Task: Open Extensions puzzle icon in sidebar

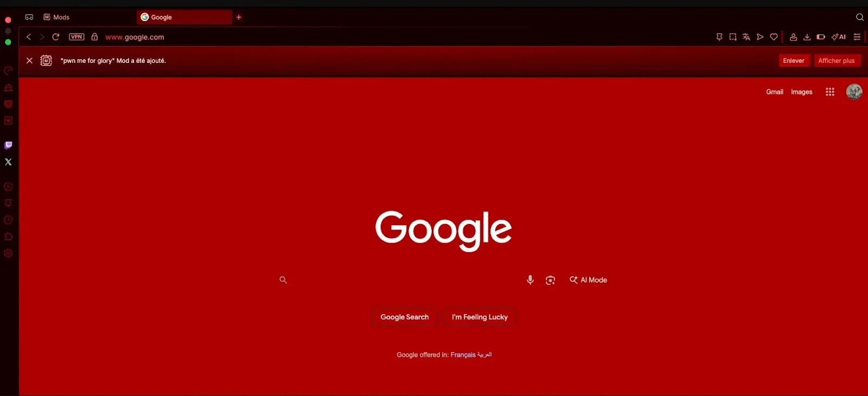Action: [8, 237]
